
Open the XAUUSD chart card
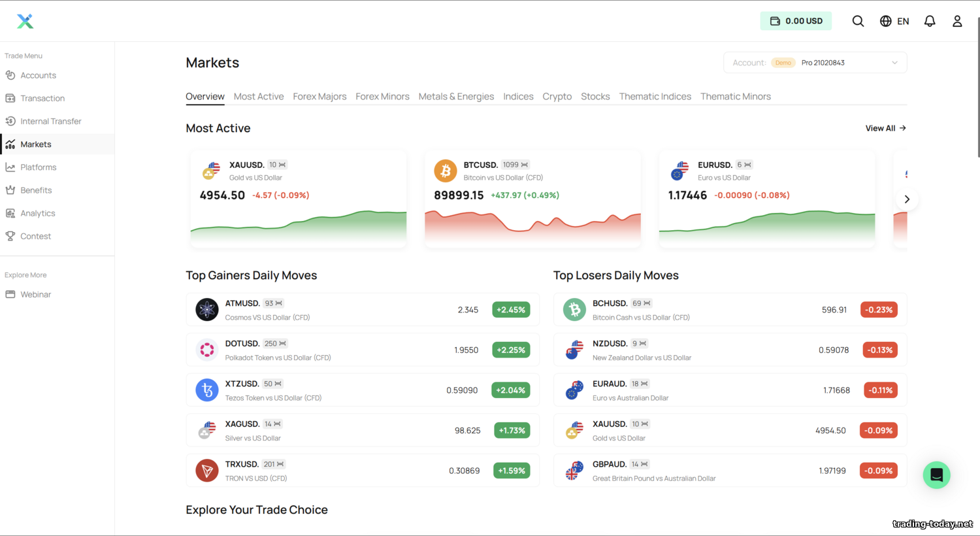[x=299, y=199]
